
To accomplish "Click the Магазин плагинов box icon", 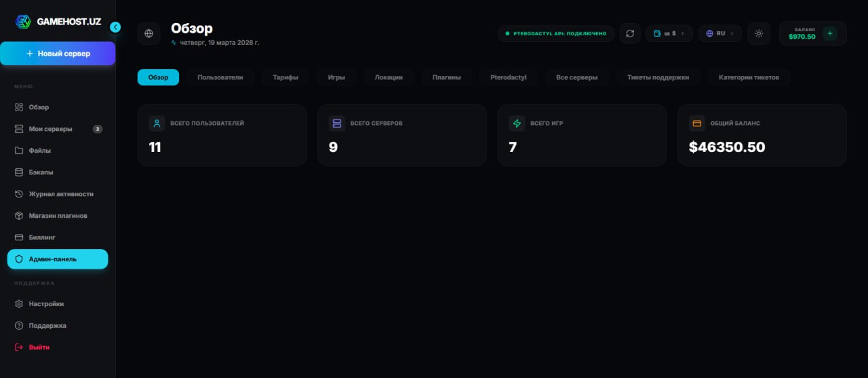I will point(19,216).
